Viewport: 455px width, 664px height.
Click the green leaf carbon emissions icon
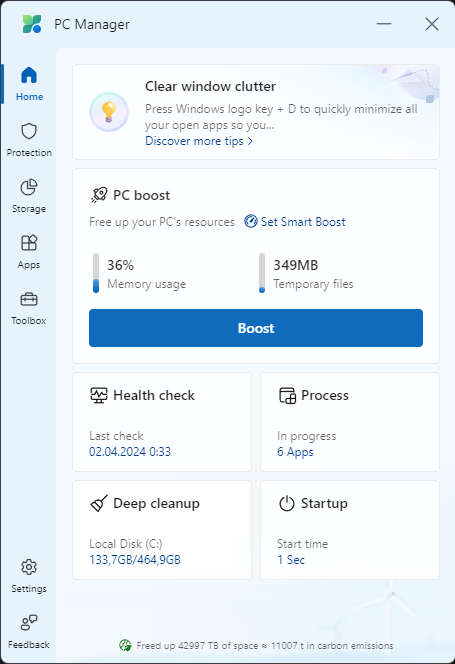125,645
